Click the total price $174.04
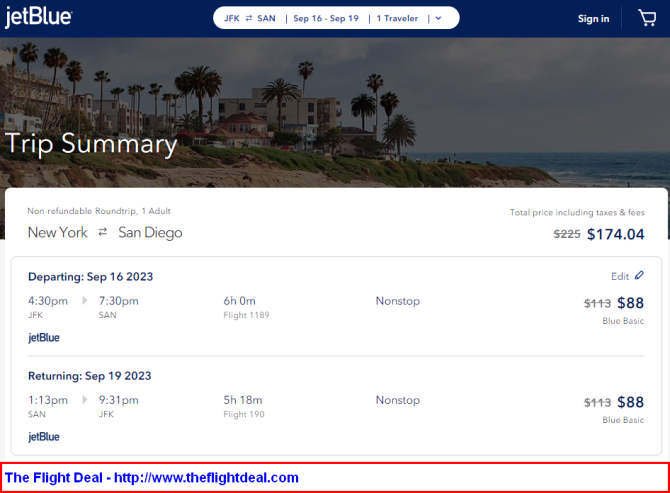 tap(615, 234)
